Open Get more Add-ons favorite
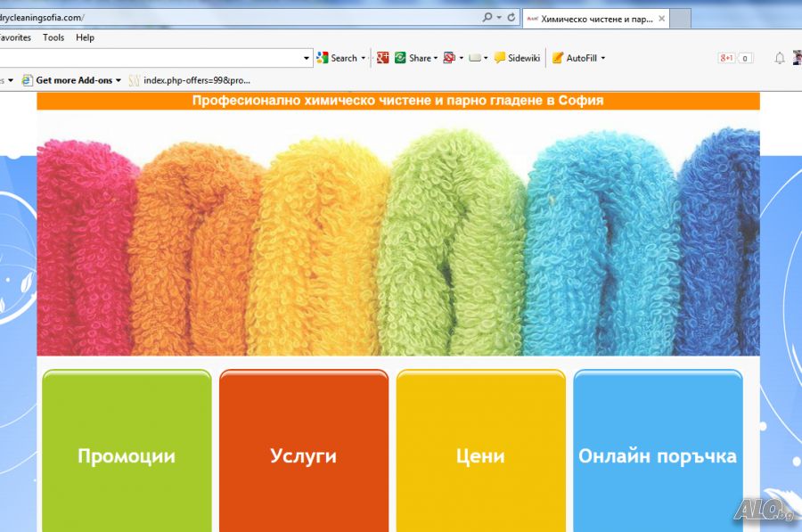This screenshot has width=802, height=532. pyautogui.click(x=68, y=80)
